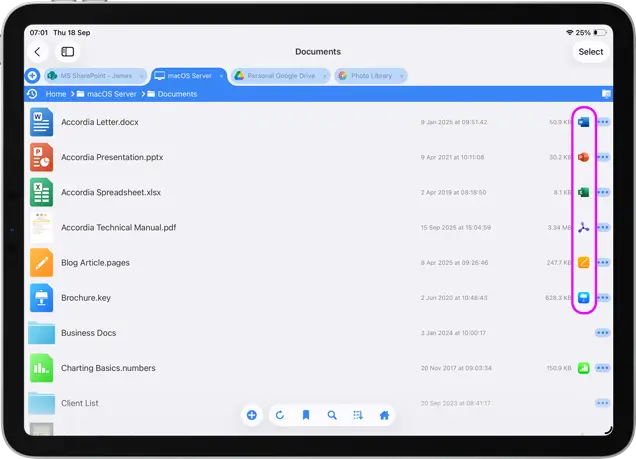
Task: Add a new connection tab
Action: [x=32, y=75]
